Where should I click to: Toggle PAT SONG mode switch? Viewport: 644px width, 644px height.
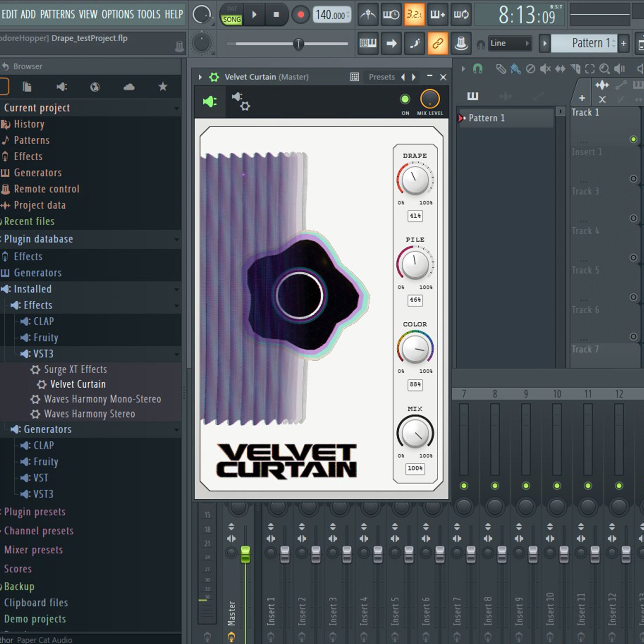[232, 15]
